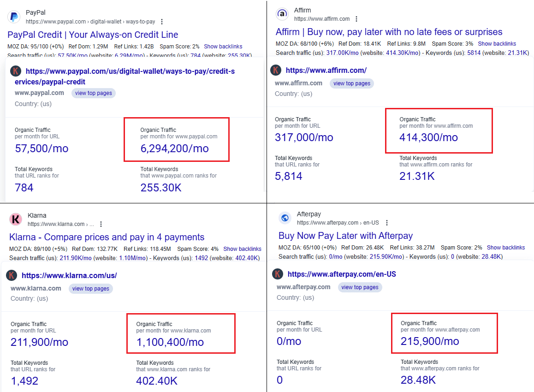Show backlinks for Affirm result
The height and width of the screenshot is (392, 534).
click(497, 44)
